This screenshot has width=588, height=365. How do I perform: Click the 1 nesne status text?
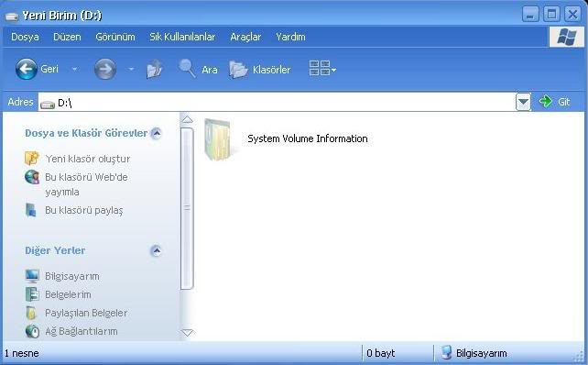pyautogui.click(x=21, y=353)
